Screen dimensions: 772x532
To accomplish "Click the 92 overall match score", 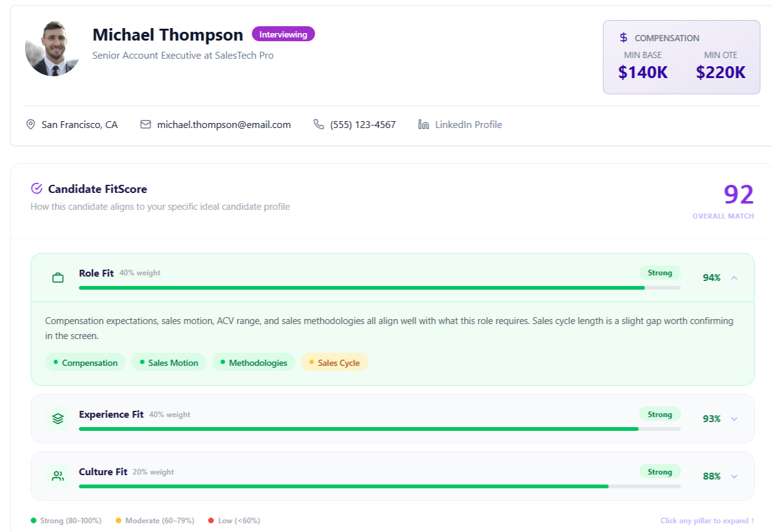I will (x=739, y=195).
